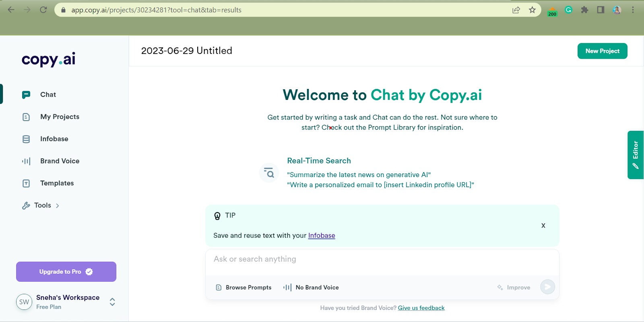Click the project title 2023-06-29 Untitled
Screen dimensions: 644x322
187,51
